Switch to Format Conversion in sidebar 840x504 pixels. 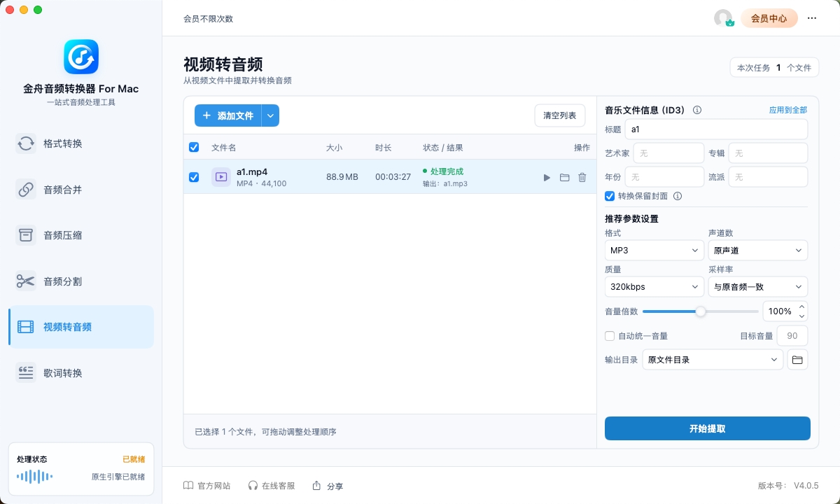81,143
